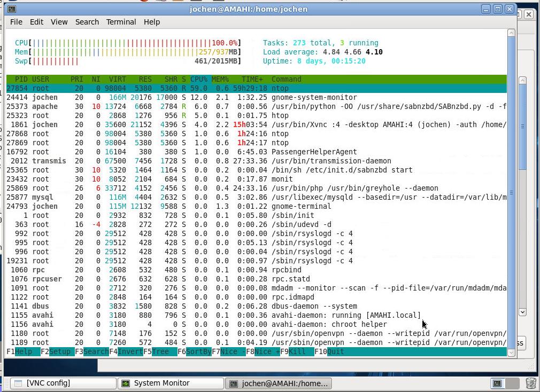540x392 pixels.
Task: Open the Help menu
Action: (x=152, y=22)
